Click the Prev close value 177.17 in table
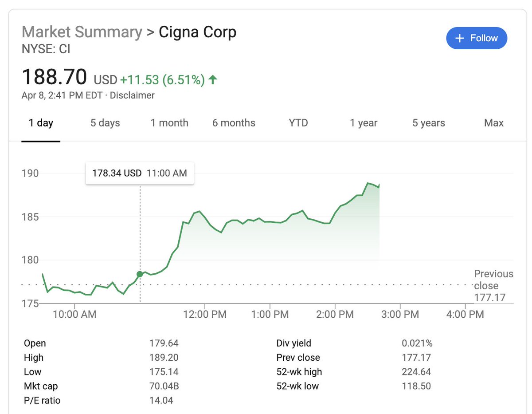 click(x=416, y=358)
